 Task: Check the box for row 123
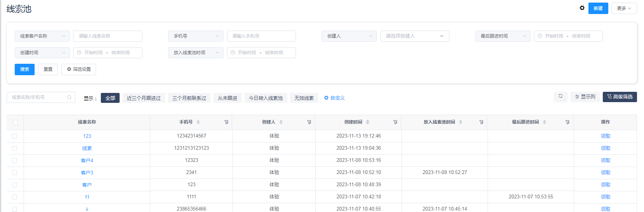click(x=15, y=136)
